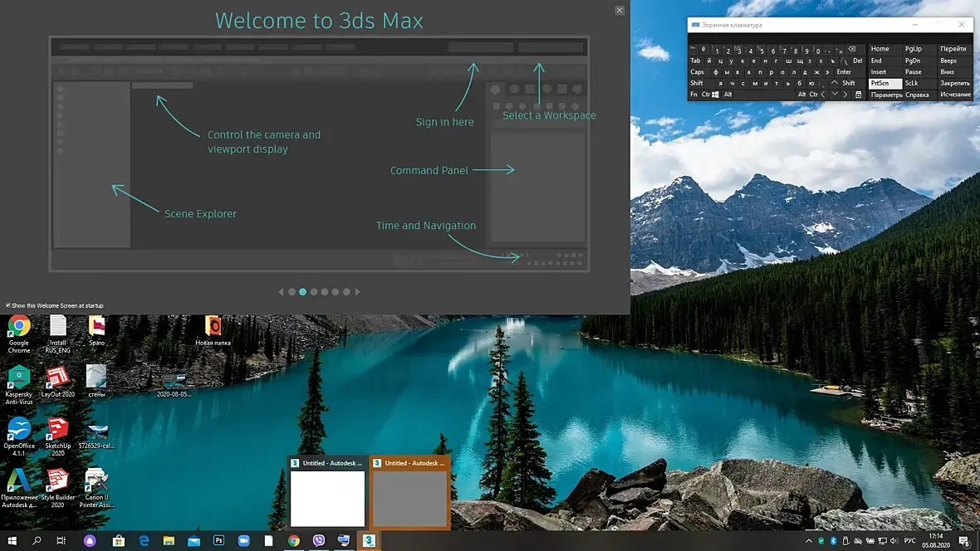980x551 pixels.
Task: Click the Справка key on on-screen keyboard
Action: 918,95
